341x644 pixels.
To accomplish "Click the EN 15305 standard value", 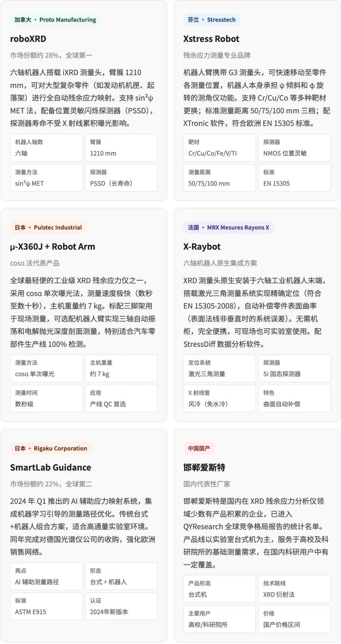I will (277, 183).
